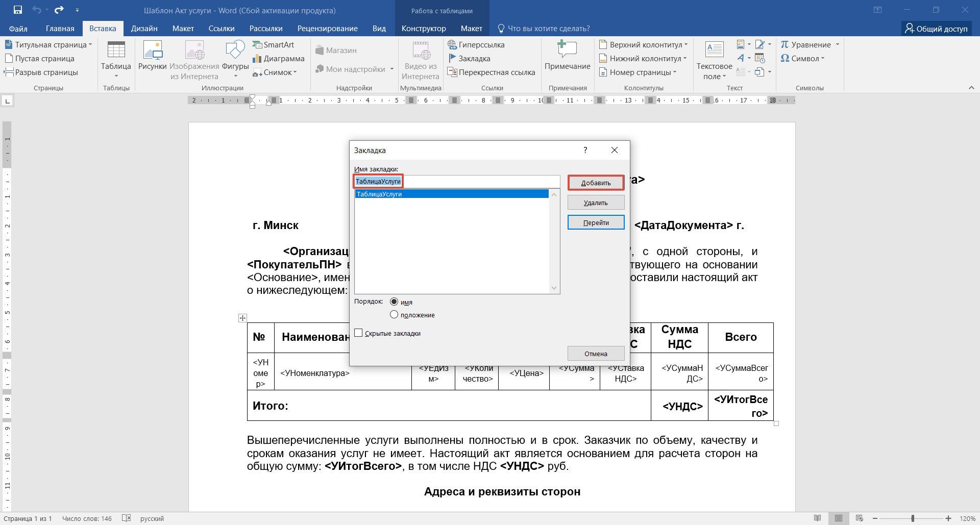Open the Рецензирование ribbon tab

click(327, 29)
